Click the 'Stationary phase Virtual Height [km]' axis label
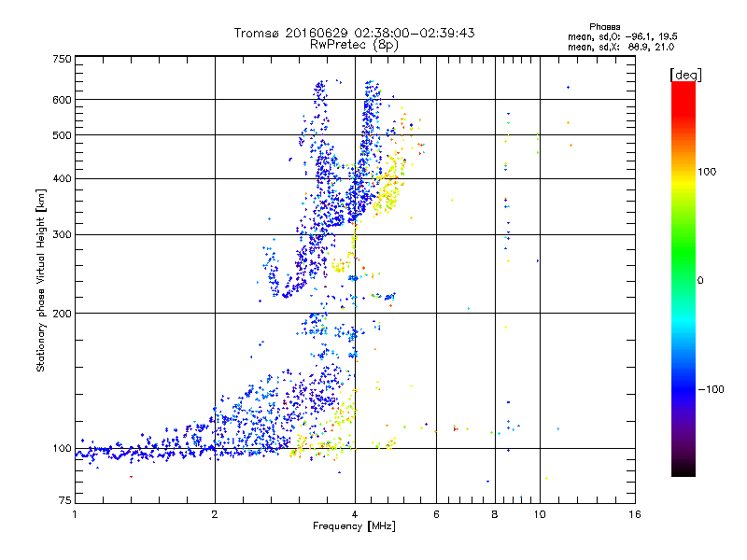Screen dimensions: 747x560 click(x=40, y=280)
